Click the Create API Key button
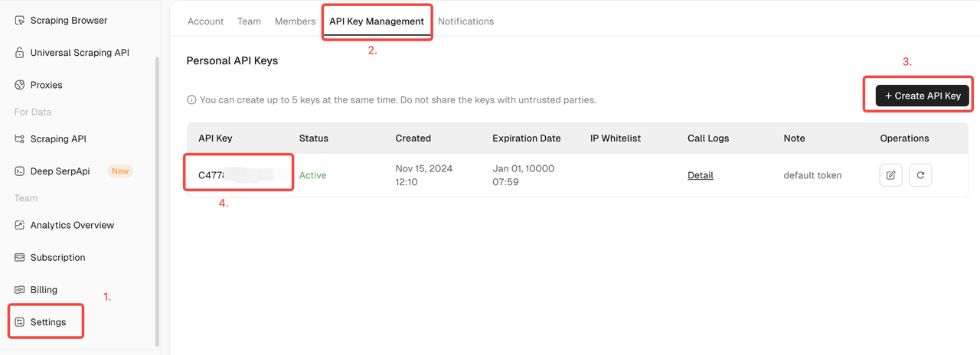The image size is (980, 355). point(923,96)
